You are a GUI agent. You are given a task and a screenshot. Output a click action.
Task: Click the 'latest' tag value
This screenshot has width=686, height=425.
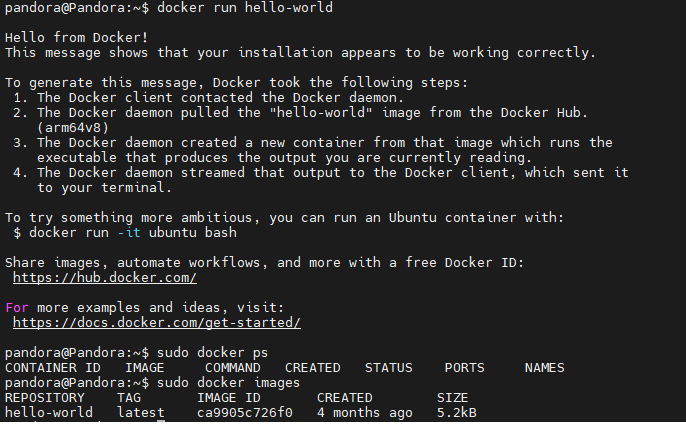[141, 413]
